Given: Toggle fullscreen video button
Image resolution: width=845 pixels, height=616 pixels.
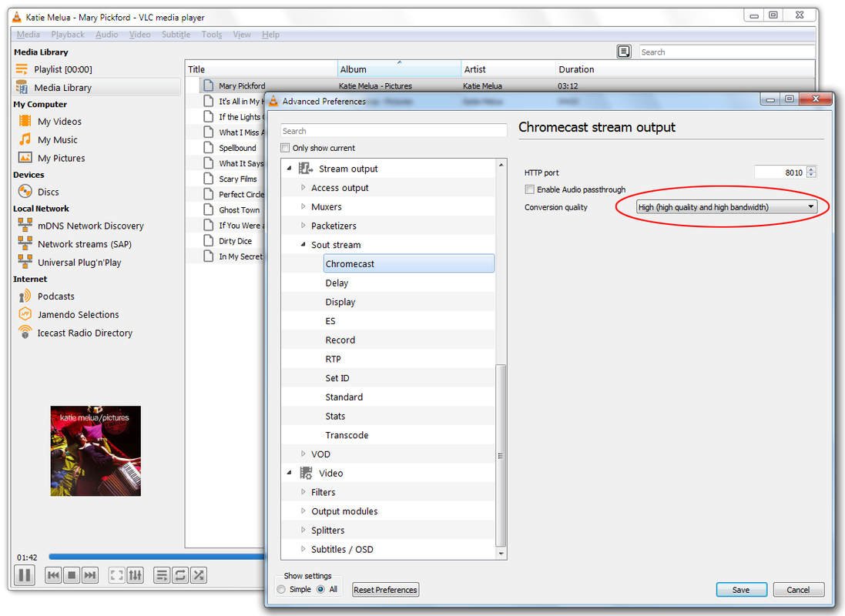Looking at the screenshot, I should [116, 576].
